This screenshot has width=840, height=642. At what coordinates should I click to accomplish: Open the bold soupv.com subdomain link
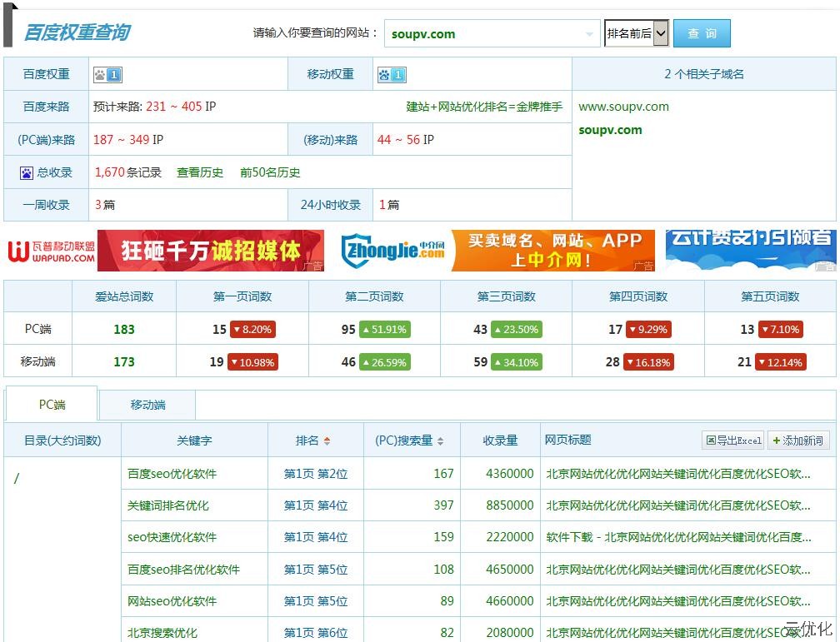[x=610, y=130]
